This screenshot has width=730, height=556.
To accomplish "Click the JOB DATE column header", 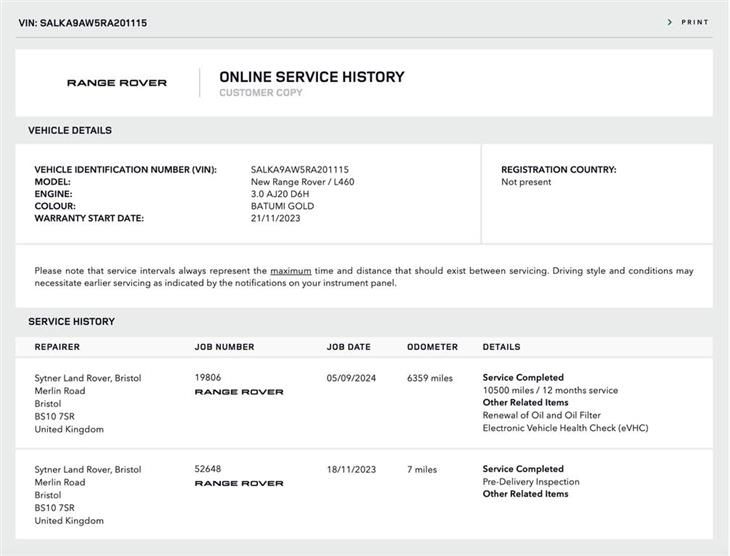I will pos(349,347).
